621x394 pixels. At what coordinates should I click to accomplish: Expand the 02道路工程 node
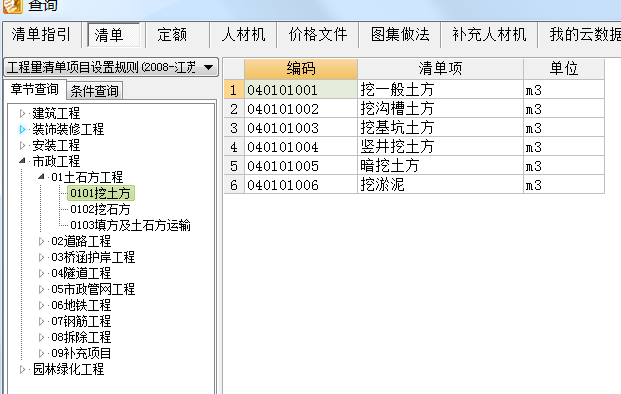tap(41, 241)
